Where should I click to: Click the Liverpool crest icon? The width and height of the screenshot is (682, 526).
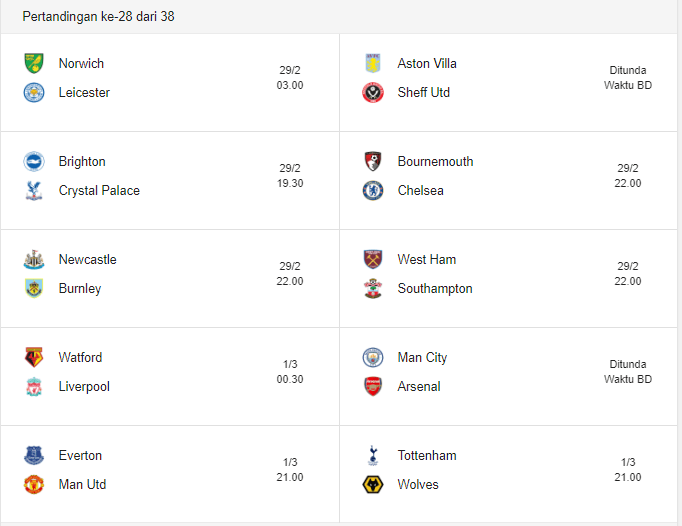pos(35,387)
